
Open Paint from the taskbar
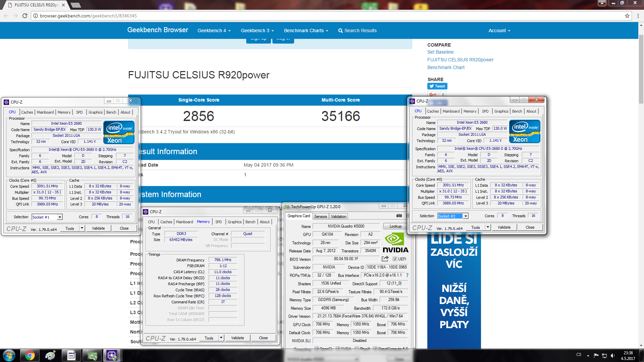click(51, 355)
